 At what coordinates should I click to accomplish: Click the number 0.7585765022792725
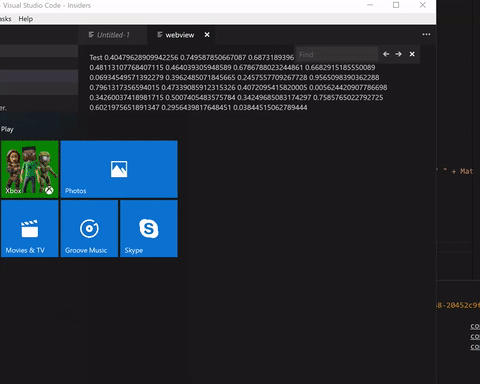[x=348, y=97]
